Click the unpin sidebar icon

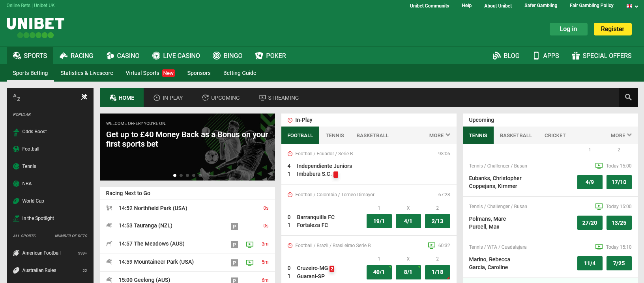(84, 97)
